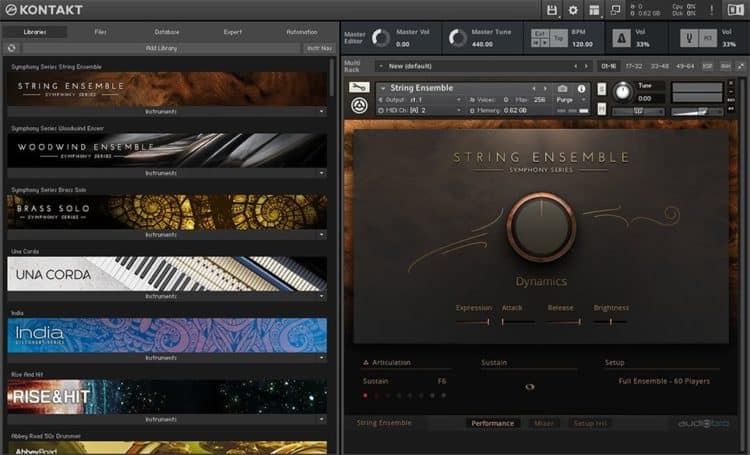This screenshot has width=750, height=455.
Task: Open Full Ensemble - 60 Players setup
Action: 664,381
